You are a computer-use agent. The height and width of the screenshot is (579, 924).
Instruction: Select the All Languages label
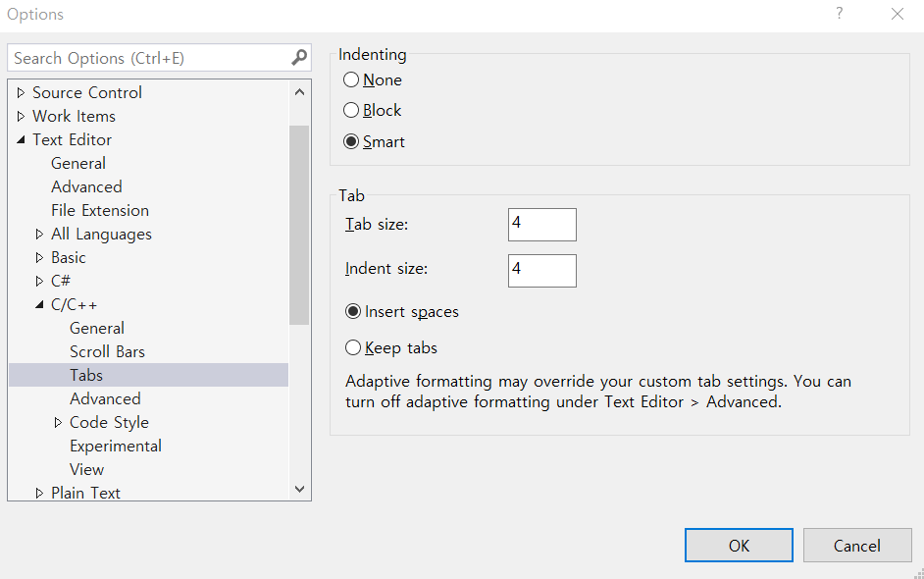point(101,235)
